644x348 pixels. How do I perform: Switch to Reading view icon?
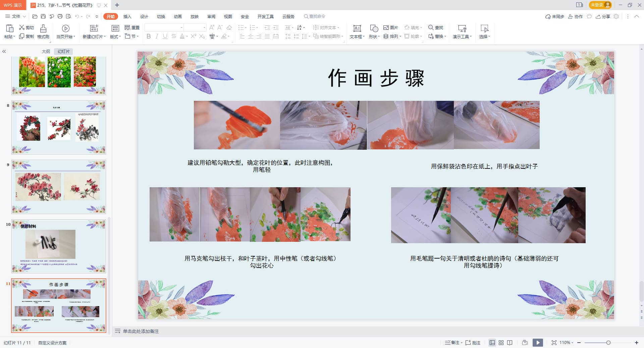(510, 343)
